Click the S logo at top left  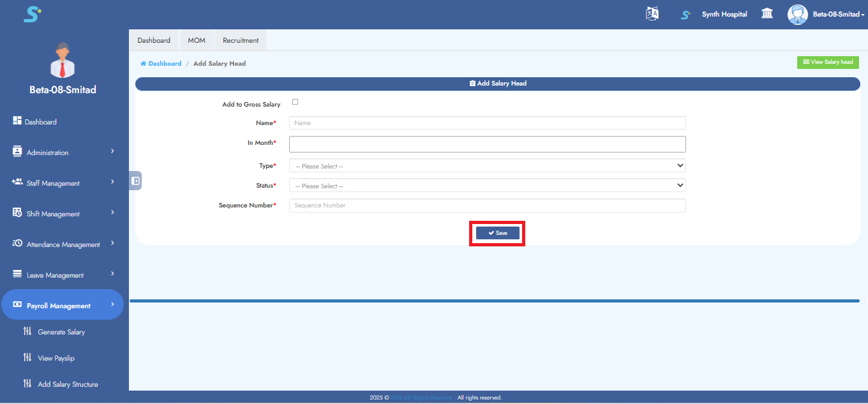[x=32, y=14]
